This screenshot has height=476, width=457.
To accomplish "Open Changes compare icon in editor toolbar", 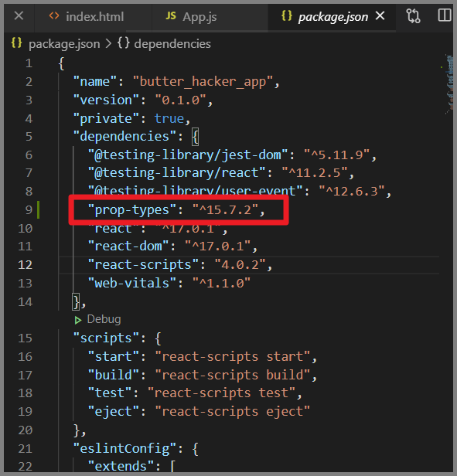I will click(x=413, y=15).
